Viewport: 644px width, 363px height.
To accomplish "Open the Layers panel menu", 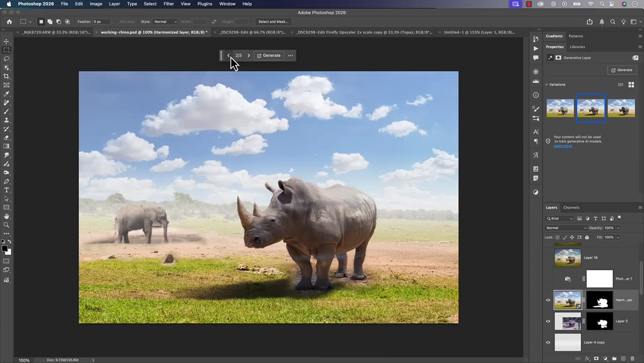I will click(640, 207).
